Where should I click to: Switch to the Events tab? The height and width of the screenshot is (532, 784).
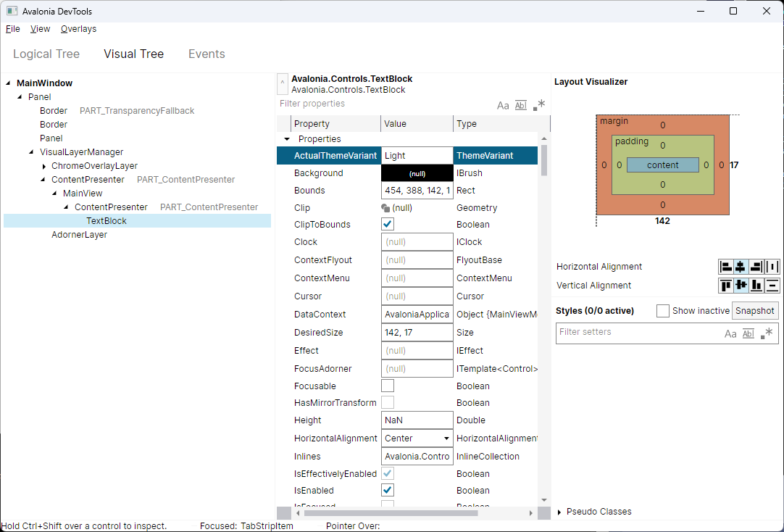coord(207,54)
